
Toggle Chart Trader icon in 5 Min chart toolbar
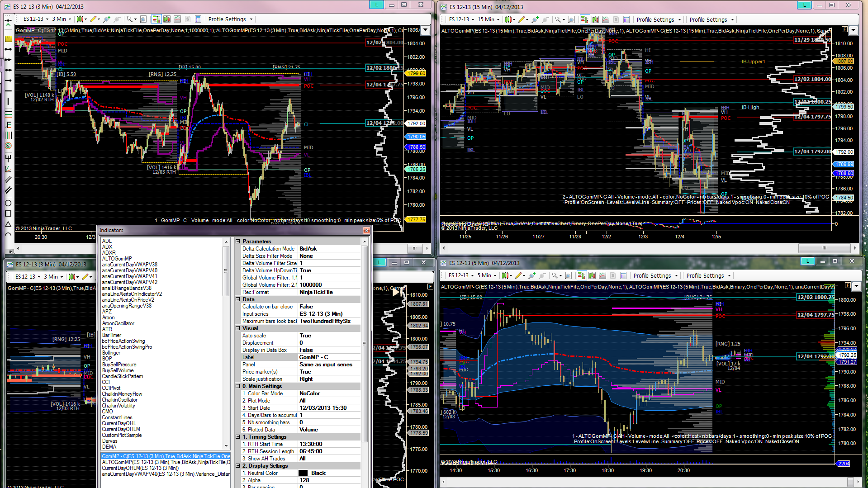(x=581, y=275)
